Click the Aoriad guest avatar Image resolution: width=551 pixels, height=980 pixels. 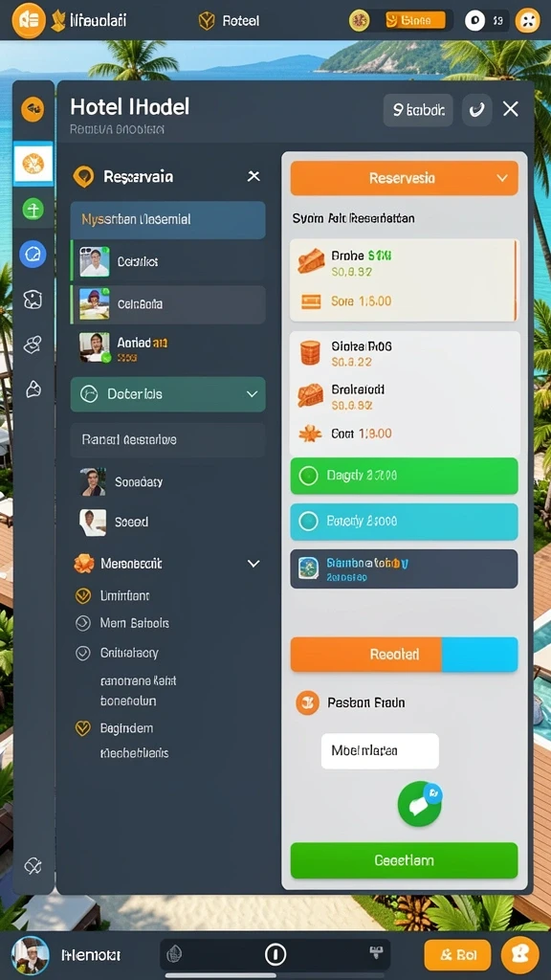(95, 347)
